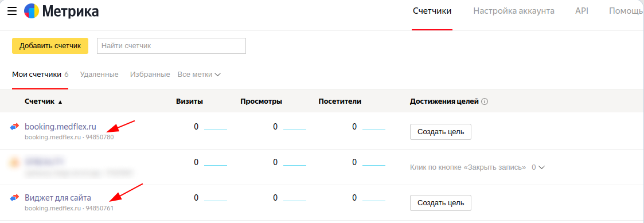
Task: Select the Избранные tab
Action: (x=150, y=75)
